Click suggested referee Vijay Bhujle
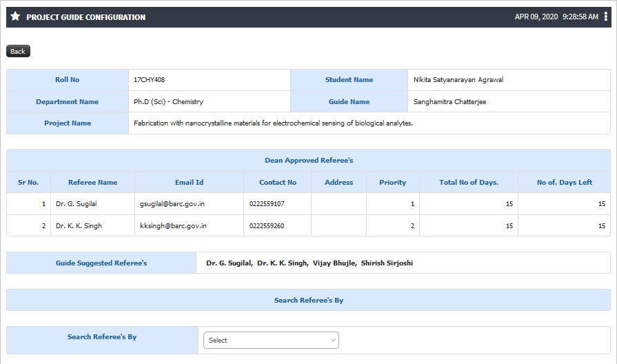This screenshot has height=364, width=617. click(335, 263)
